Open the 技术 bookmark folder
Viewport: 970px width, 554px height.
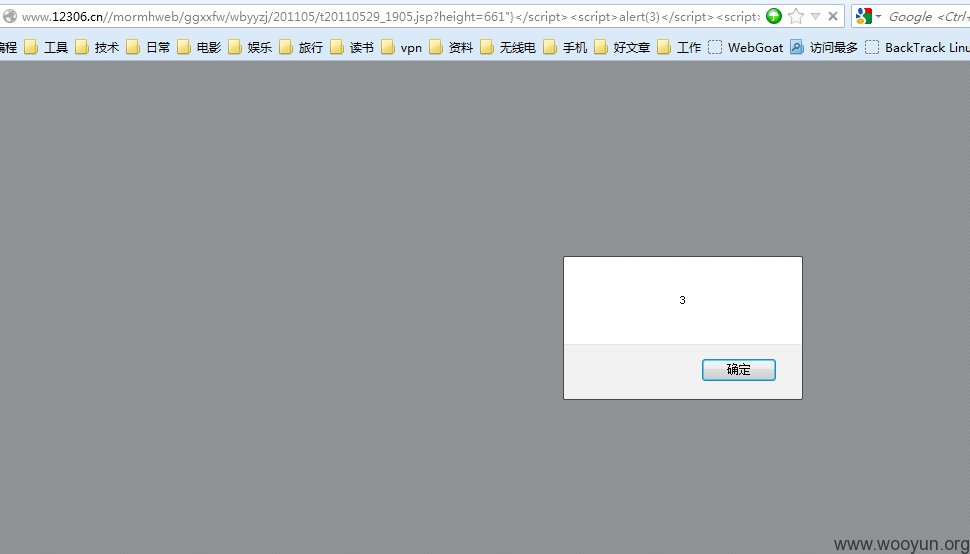pos(97,47)
